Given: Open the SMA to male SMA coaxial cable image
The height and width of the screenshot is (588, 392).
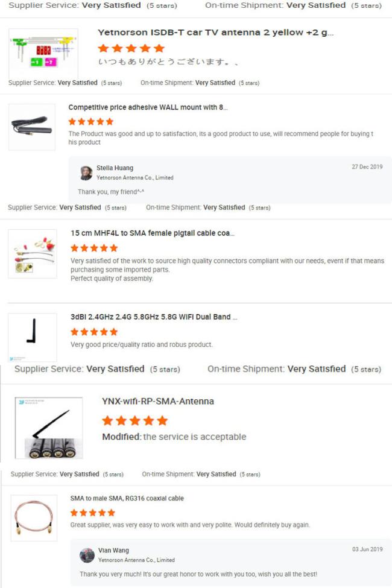Looking at the screenshot, I should tap(34, 518).
